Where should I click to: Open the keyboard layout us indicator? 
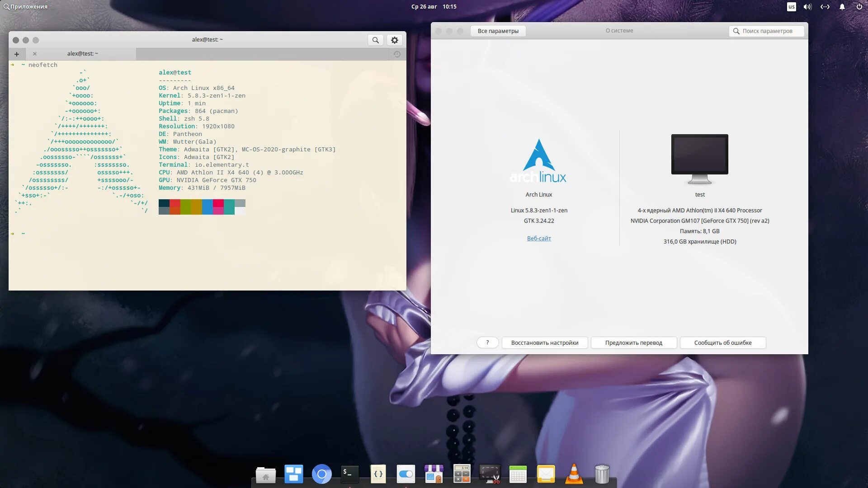coord(791,7)
